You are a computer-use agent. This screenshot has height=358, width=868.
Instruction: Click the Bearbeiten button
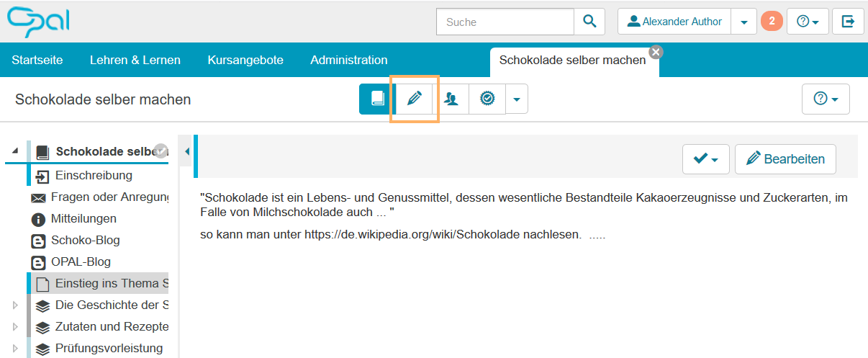[x=785, y=159]
